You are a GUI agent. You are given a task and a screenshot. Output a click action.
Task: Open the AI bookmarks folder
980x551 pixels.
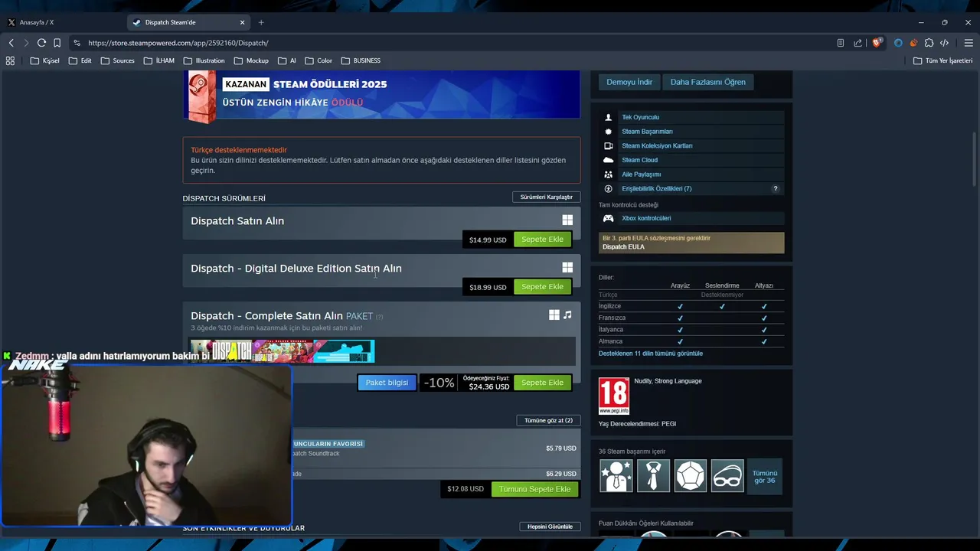click(287, 60)
